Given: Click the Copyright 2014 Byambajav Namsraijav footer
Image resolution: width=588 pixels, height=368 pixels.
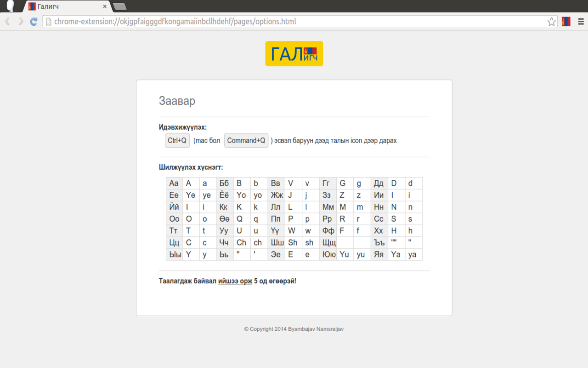Looking at the screenshot, I should tap(294, 329).
